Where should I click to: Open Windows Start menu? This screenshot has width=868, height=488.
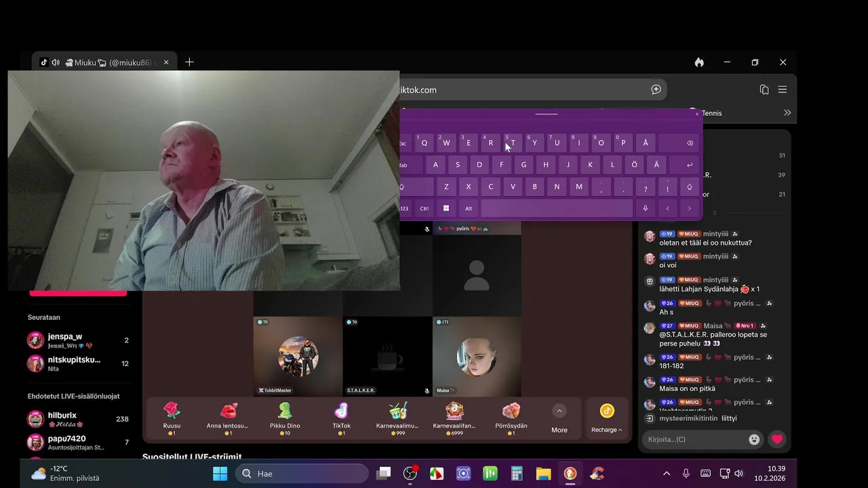[220, 473]
